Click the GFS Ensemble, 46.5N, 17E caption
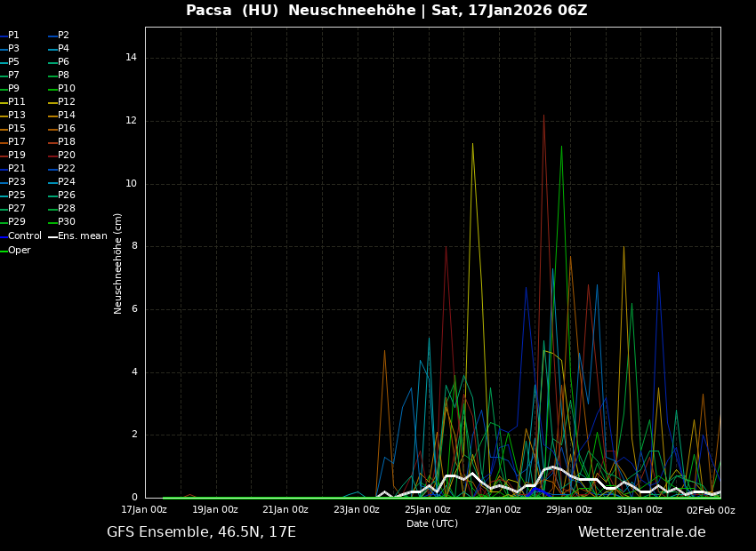Screen dimensions: 756x551 201,532
